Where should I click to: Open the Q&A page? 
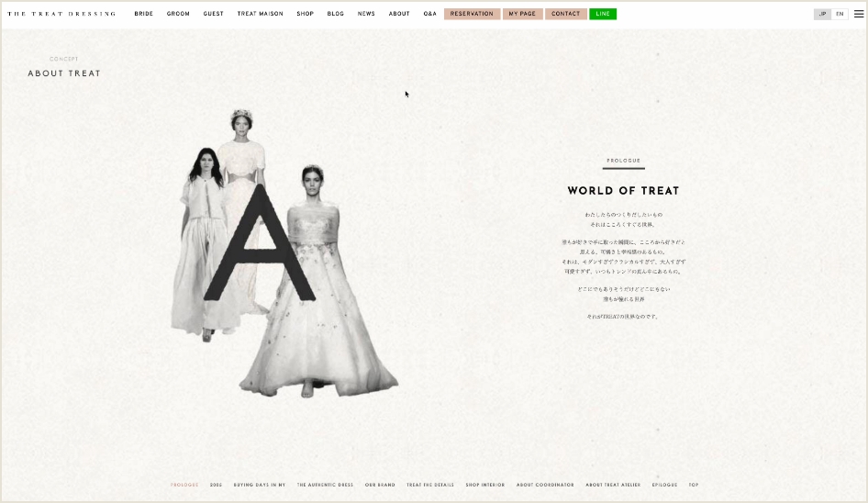430,14
